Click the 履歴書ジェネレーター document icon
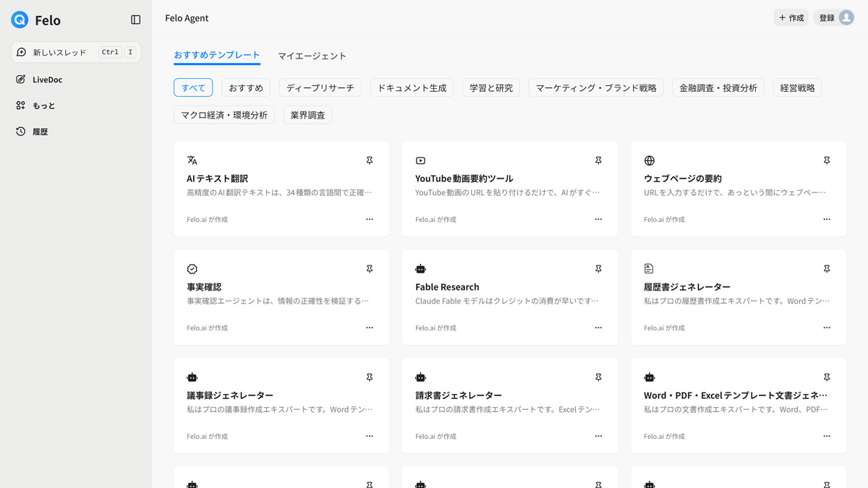The width and height of the screenshot is (868, 488). (649, 269)
